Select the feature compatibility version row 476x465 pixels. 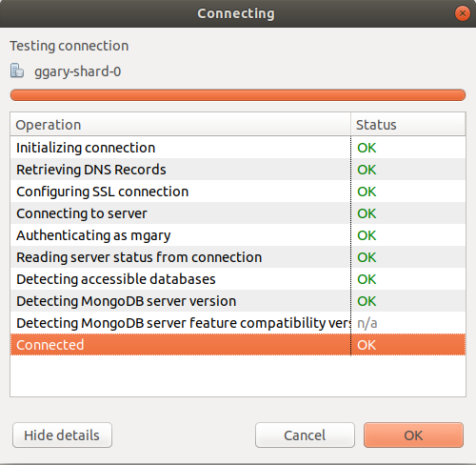[x=238, y=323]
